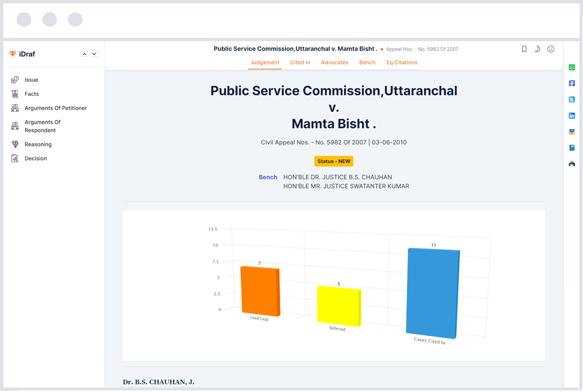Collapse sidebar with up chevron
This screenshot has height=392, width=583.
84,54
